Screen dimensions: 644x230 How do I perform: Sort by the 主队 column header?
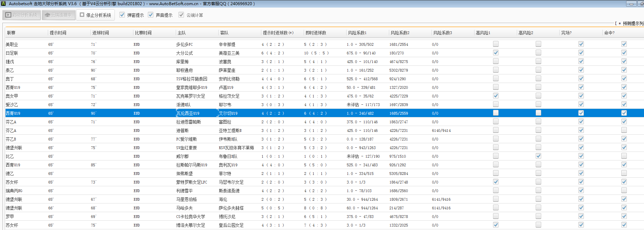pyautogui.click(x=182, y=33)
